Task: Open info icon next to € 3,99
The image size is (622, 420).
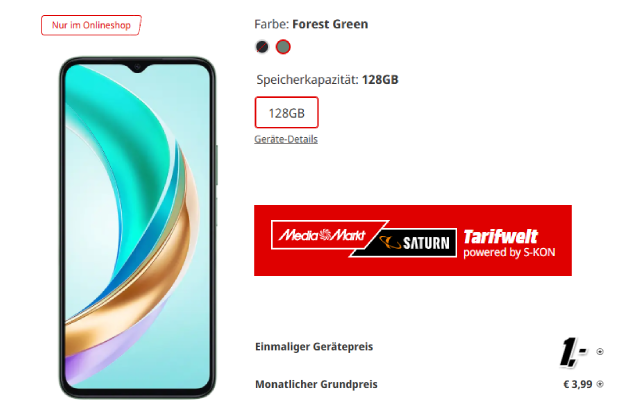Action: click(x=600, y=384)
